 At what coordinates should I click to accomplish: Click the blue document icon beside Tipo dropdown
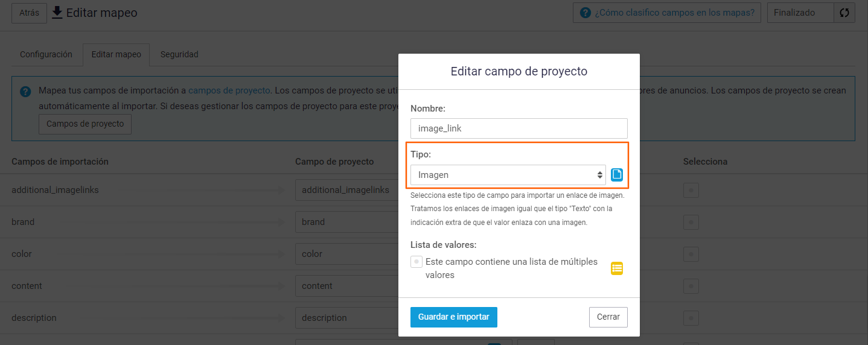[x=616, y=175]
